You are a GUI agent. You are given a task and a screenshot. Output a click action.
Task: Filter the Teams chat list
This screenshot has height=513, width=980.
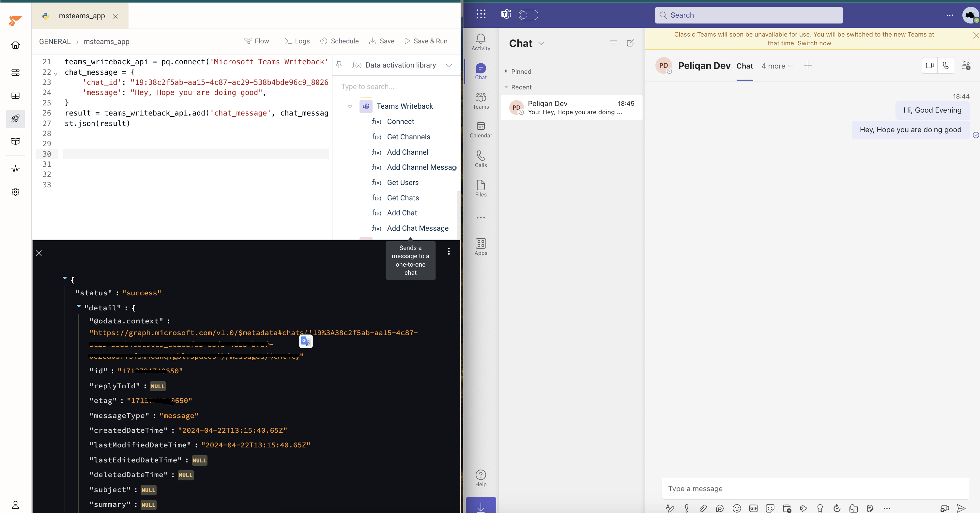point(613,43)
